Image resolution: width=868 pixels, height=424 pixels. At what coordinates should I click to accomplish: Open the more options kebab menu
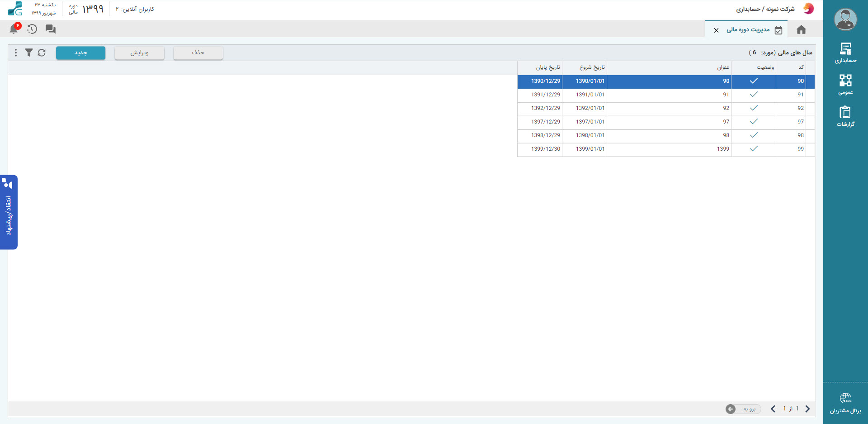[16, 52]
